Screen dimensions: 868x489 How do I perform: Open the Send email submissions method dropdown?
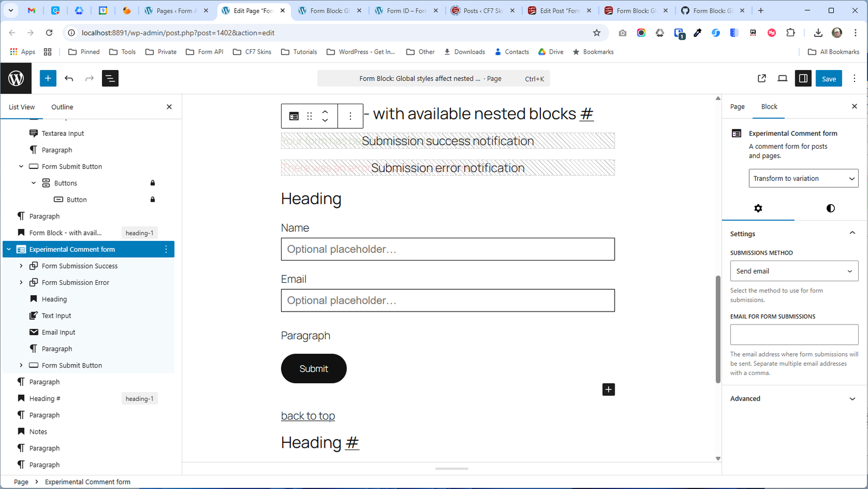coord(794,271)
